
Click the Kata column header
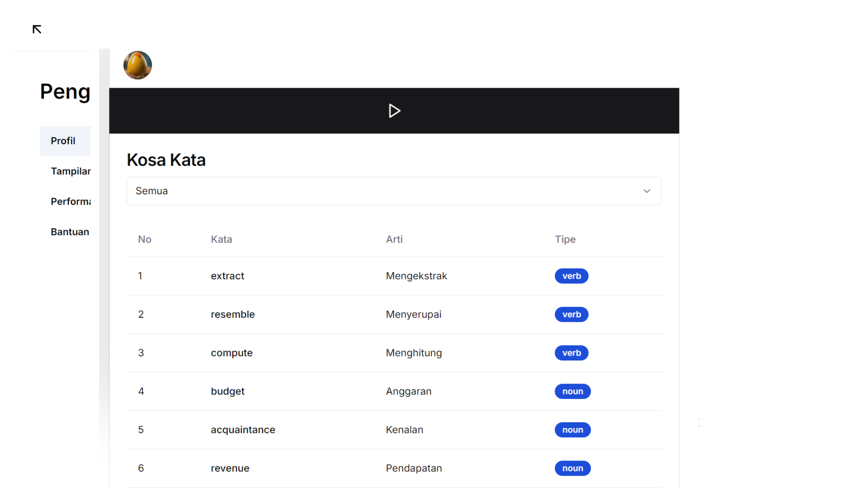coord(222,239)
